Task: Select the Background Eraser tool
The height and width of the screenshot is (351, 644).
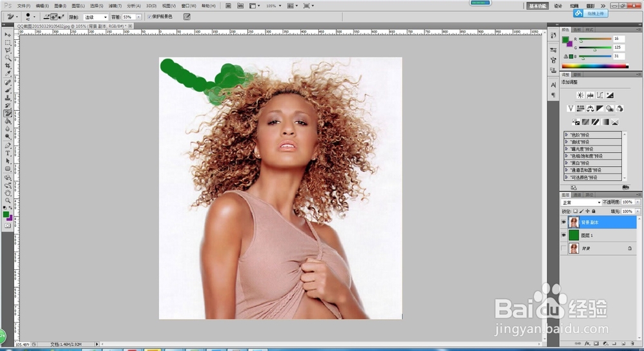Action: (x=8, y=114)
